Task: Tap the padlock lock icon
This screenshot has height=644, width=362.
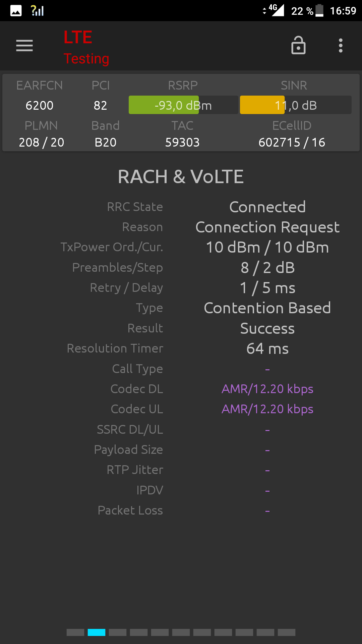Action: (x=298, y=45)
